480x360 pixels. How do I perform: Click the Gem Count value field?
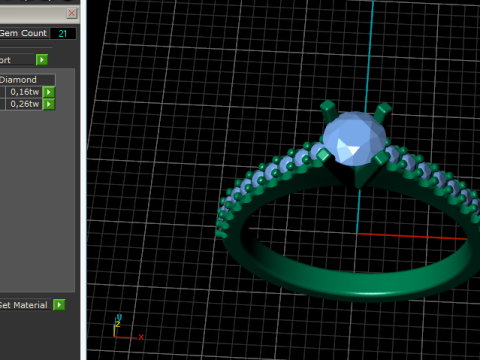[x=63, y=33]
